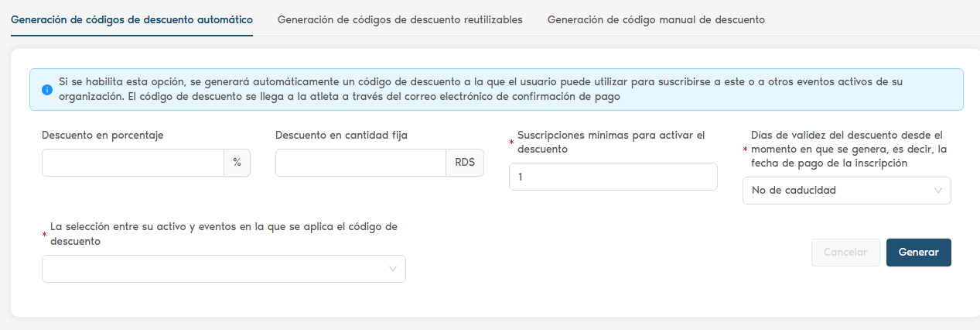The height and width of the screenshot is (330, 980).
Task: Click the chevron arrow of the events dropdown
Action: pos(393,269)
